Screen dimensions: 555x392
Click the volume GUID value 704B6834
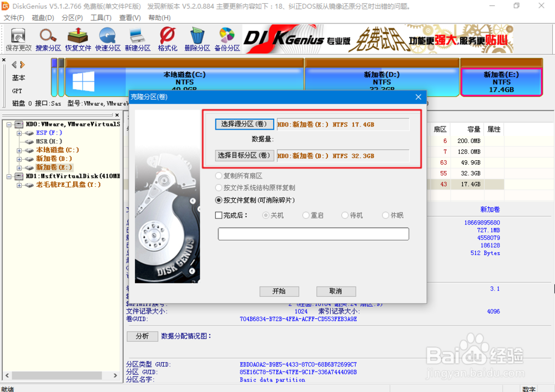coord(298,319)
